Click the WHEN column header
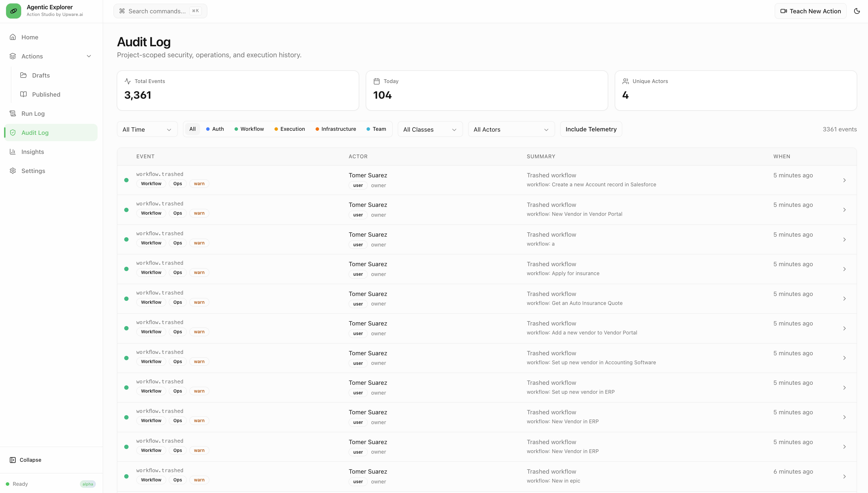 (782, 157)
